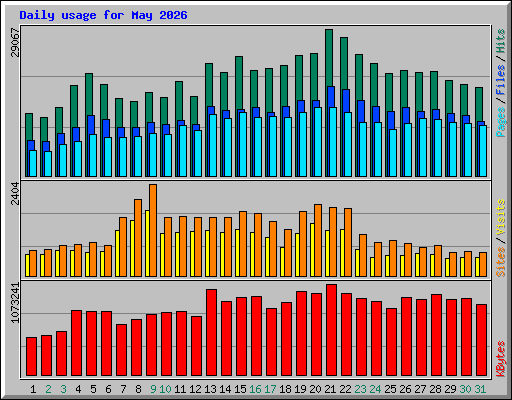Select the red KBytes bar for day 1
The image size is (512, 400).
click(31, 357)
